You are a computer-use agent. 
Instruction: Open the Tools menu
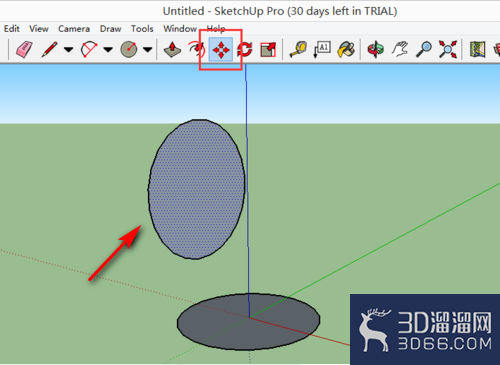coord(142,29)
